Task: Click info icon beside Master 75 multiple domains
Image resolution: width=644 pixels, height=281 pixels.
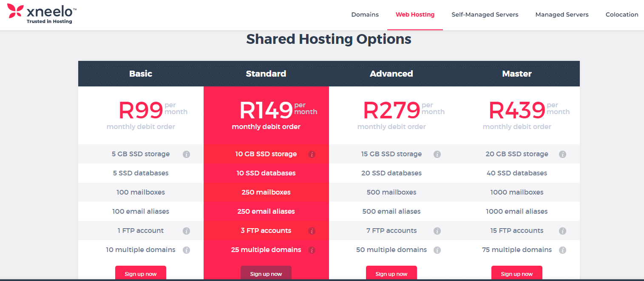Action: click(562, 250)
